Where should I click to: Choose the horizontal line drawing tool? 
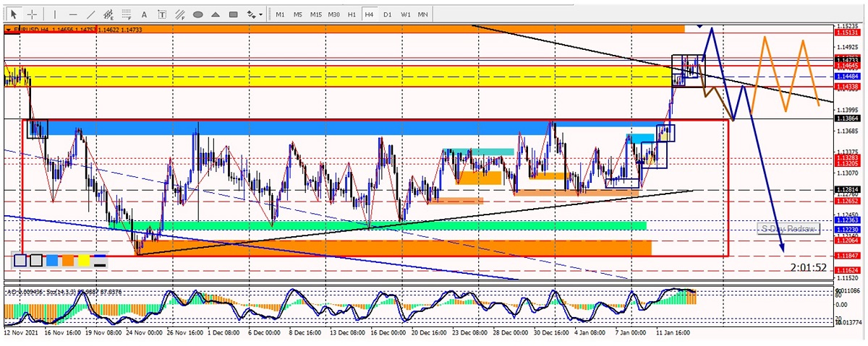click(x=73, y=14)
